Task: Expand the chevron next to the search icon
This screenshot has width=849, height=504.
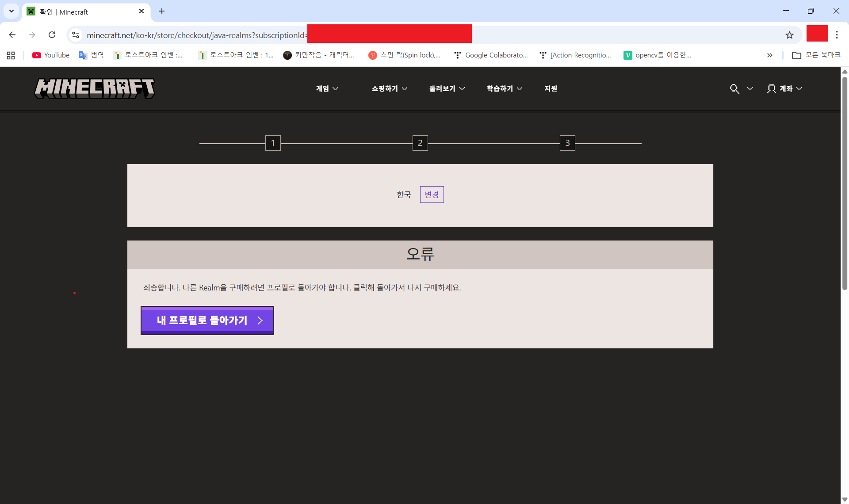Action: (x=750, y=88)
